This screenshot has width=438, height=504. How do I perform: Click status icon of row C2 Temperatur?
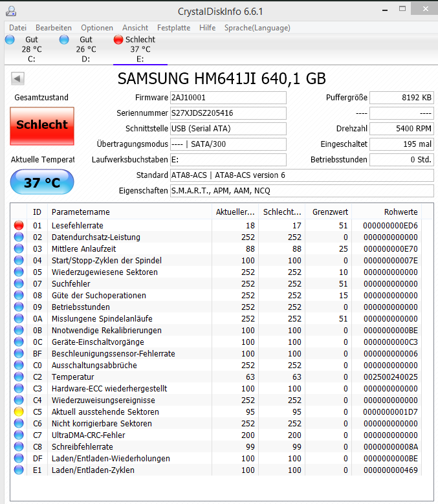coord(19,377)
